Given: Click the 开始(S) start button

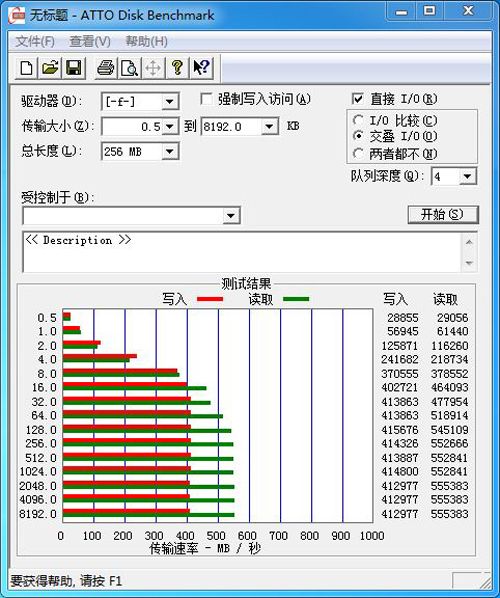Looking at the screenshot, I should point(442,215).
